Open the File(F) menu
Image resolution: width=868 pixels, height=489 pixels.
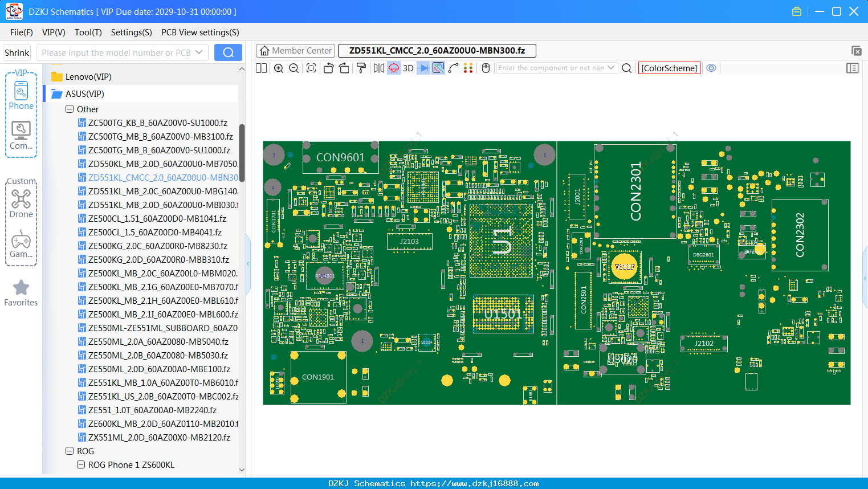(x=22, y=32)
